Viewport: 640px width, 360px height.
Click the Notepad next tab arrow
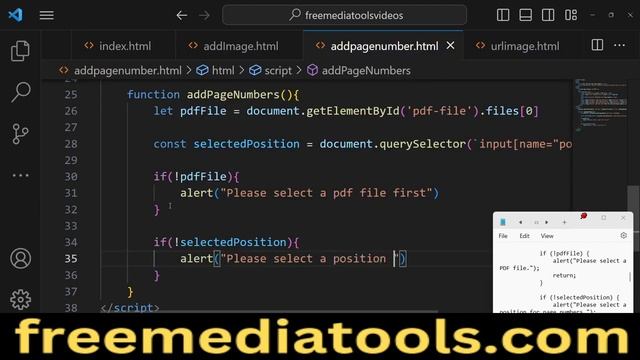pyautogui.click(x=547, y=222)
